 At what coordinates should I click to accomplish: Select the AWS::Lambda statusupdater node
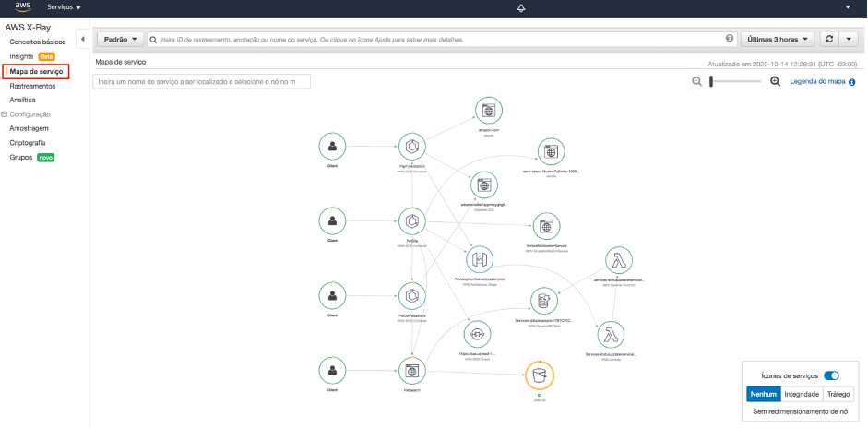pos(612,335)
